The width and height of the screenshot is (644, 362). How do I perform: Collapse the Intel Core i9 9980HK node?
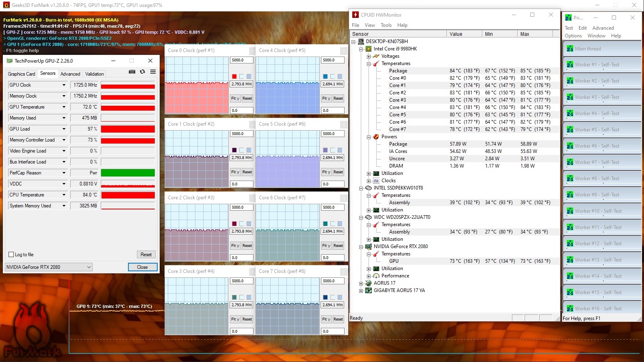click(x=361, y=49)
